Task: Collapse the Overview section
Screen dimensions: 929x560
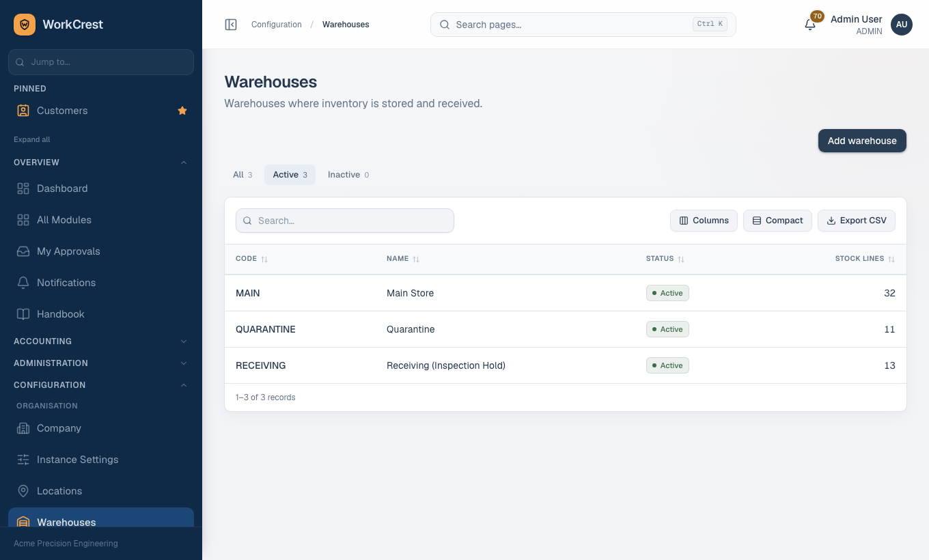Action: click(x=101, y=163)
